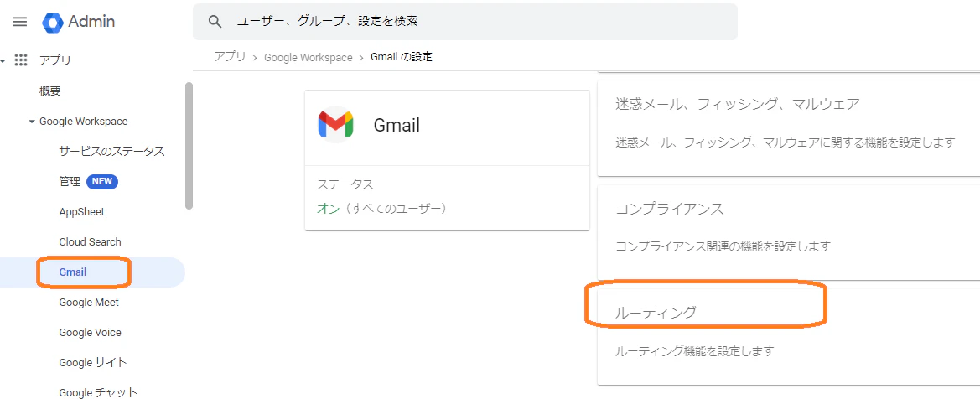Open サービスのステータス in sidebar
980x399 pixels.
111,152
